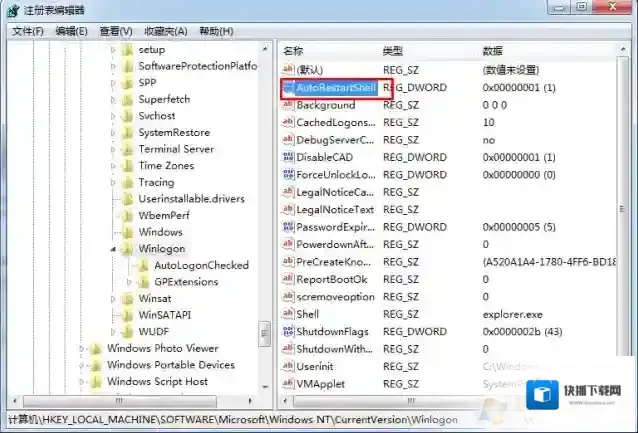The width and height of the screenshot is (638, 433).
Task: Click the 类型 column header
Action: click(392, 50)
